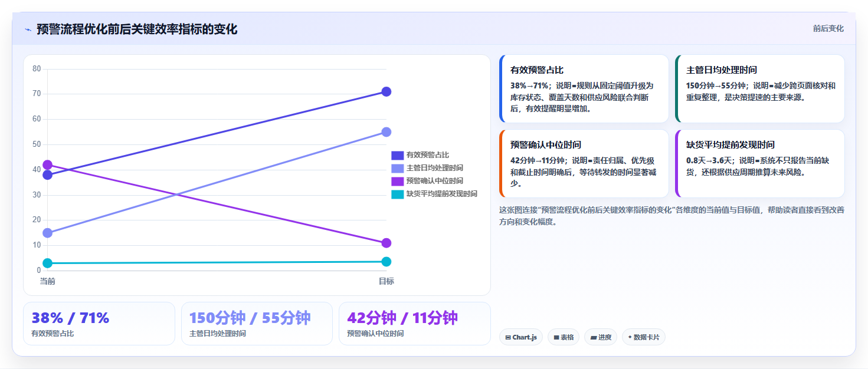Select the 表格 tag chip
868x369 pixels.
coord(564,337)
